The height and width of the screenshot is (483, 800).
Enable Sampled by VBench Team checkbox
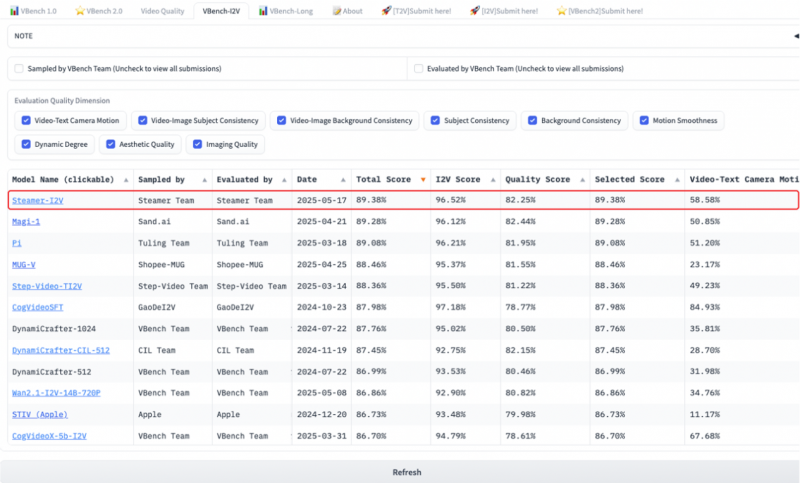19,69
